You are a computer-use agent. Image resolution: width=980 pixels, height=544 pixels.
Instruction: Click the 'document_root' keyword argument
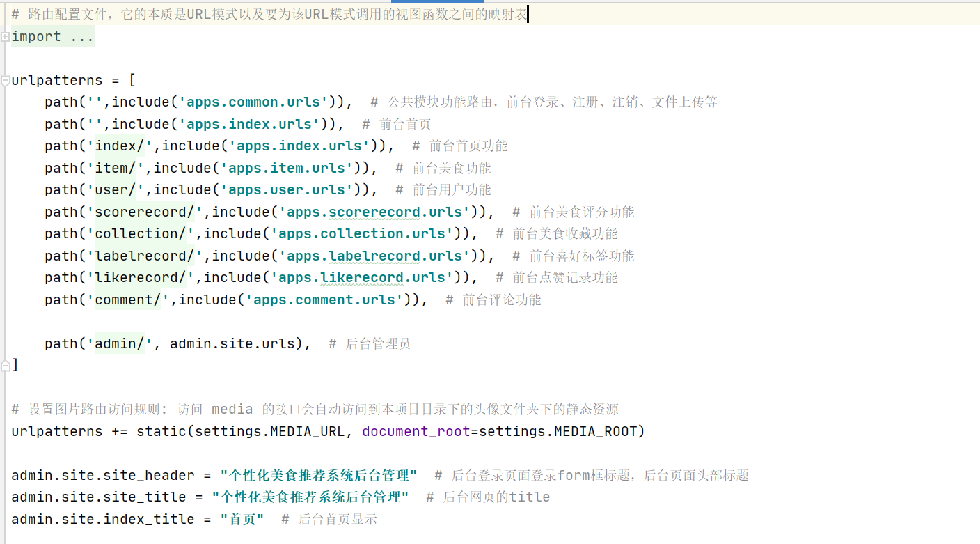pos(416,431)
